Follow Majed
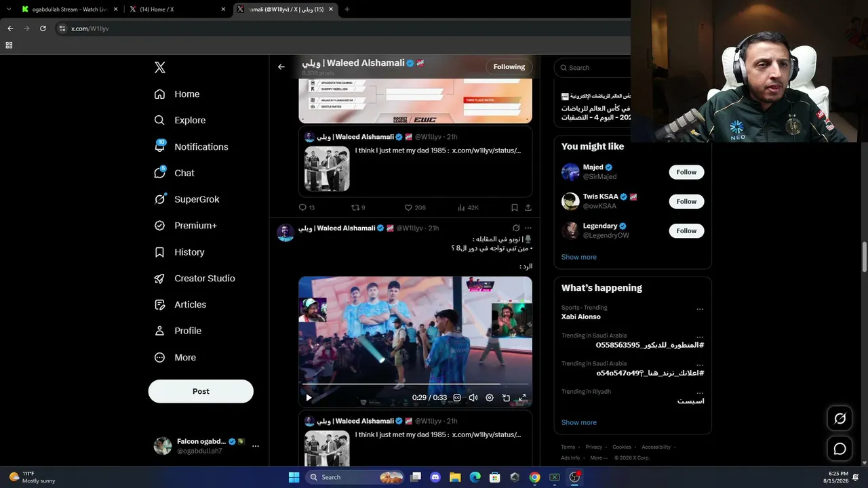Screen dimensions: 868x488 [686, 172]
